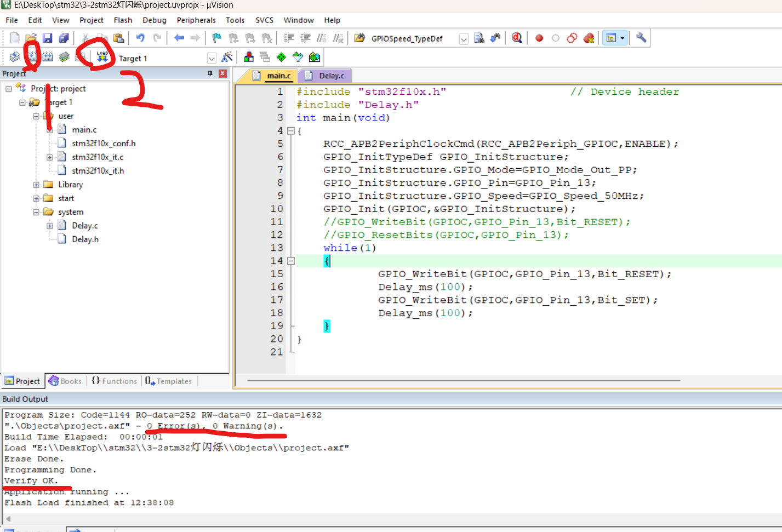
Task: Close the Project panel with red X
Action: tap(222, 73)
